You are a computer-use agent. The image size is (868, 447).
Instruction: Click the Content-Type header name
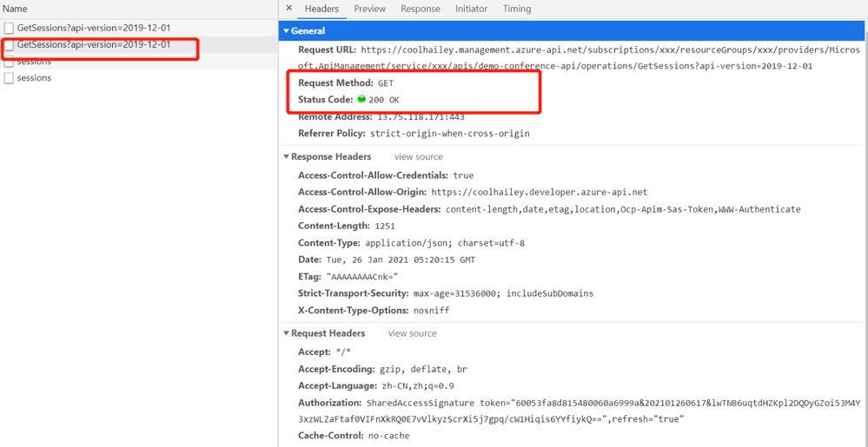330,243
